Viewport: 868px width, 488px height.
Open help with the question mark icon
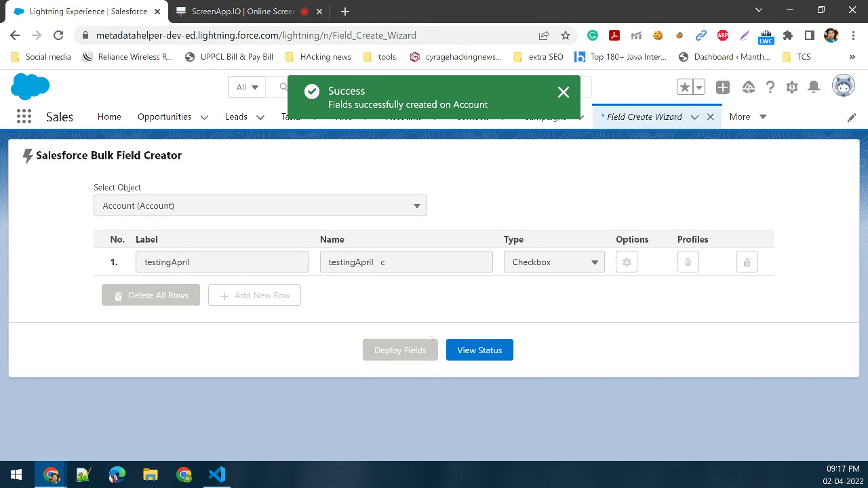coord(770,87)
